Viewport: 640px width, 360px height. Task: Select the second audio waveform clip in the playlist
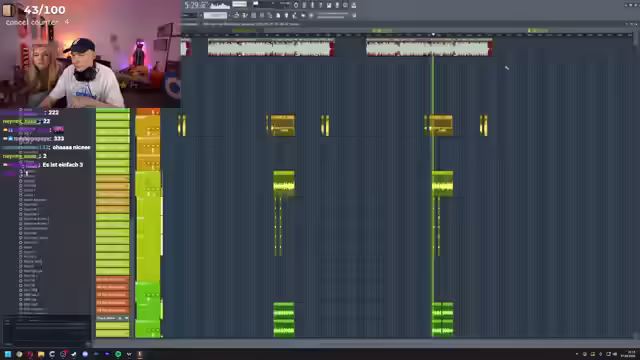tap(429, 48)
